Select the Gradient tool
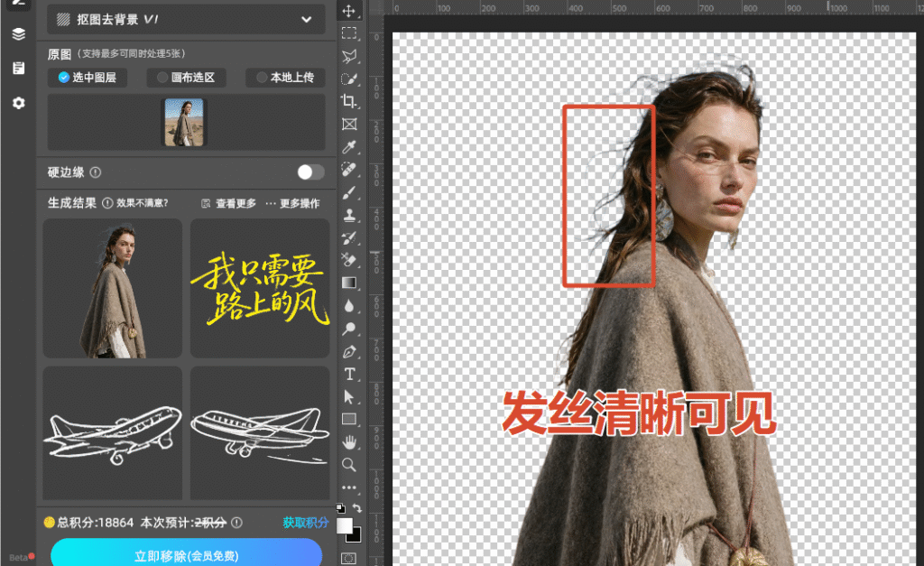 349,283
